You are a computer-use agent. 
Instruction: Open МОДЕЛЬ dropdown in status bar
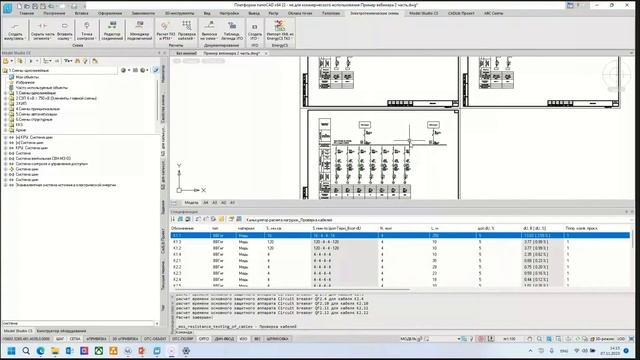pos(459,339)
